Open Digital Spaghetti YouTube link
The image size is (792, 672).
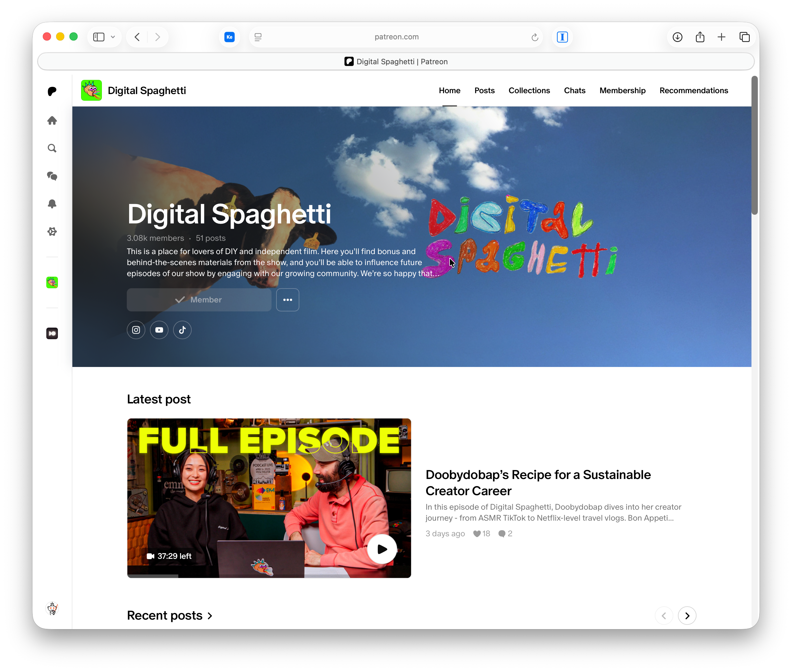pos(159,330)
